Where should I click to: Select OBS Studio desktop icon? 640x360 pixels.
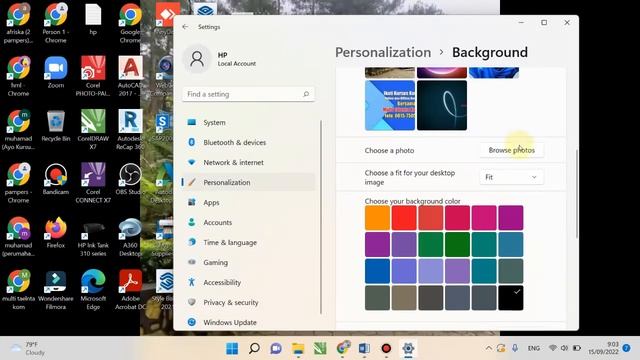129,179
